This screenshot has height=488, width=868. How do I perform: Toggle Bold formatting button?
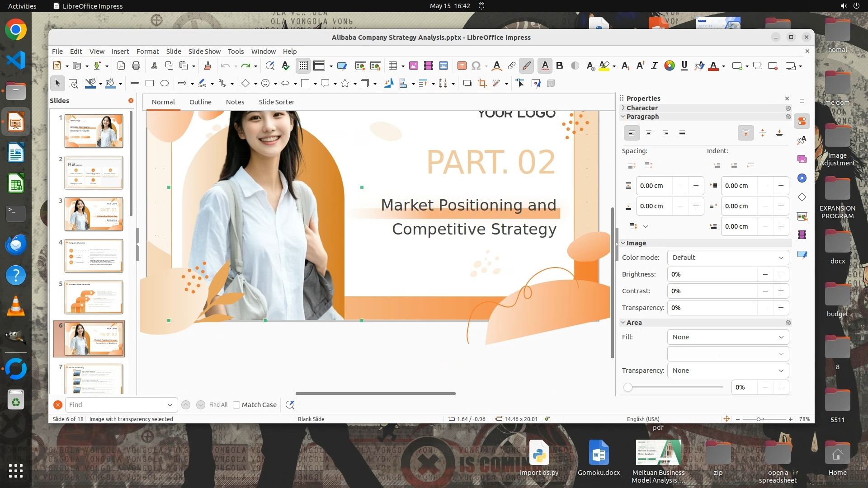[x=560, y=66]
